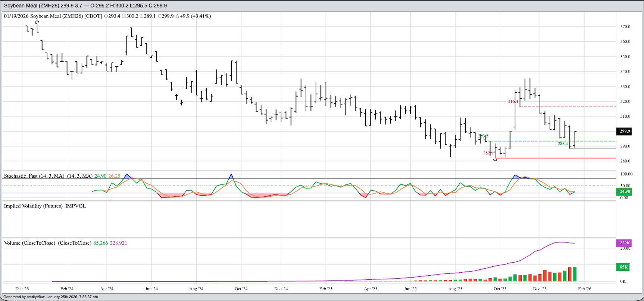The height and width of the screenshot is (301, 644).
Task: Click the red dashed 316.4 horizontal line
Action: [567, 107]
